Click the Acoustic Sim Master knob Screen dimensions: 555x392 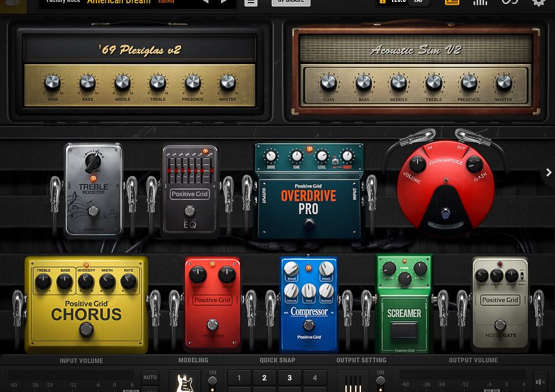point(504,83)
